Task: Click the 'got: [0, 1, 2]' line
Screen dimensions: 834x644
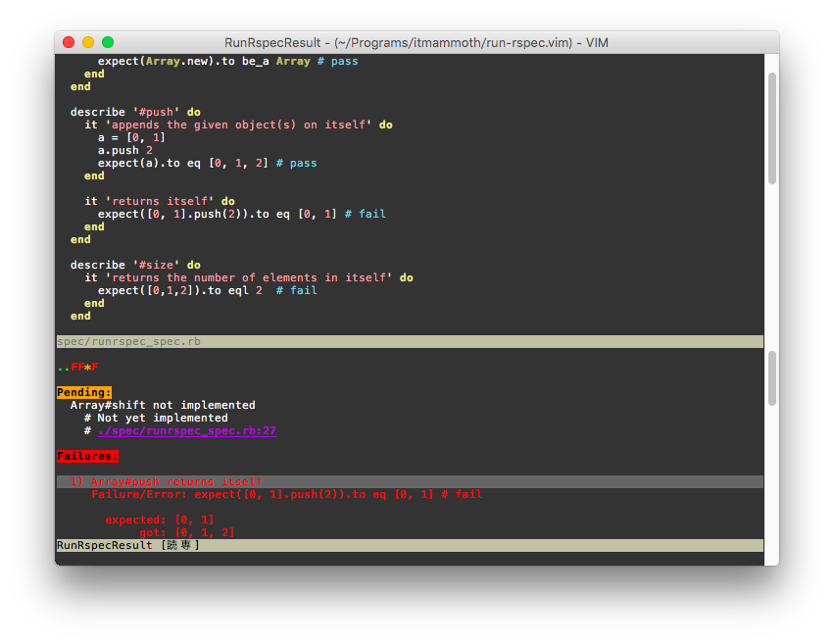Action: coord(186,533)
